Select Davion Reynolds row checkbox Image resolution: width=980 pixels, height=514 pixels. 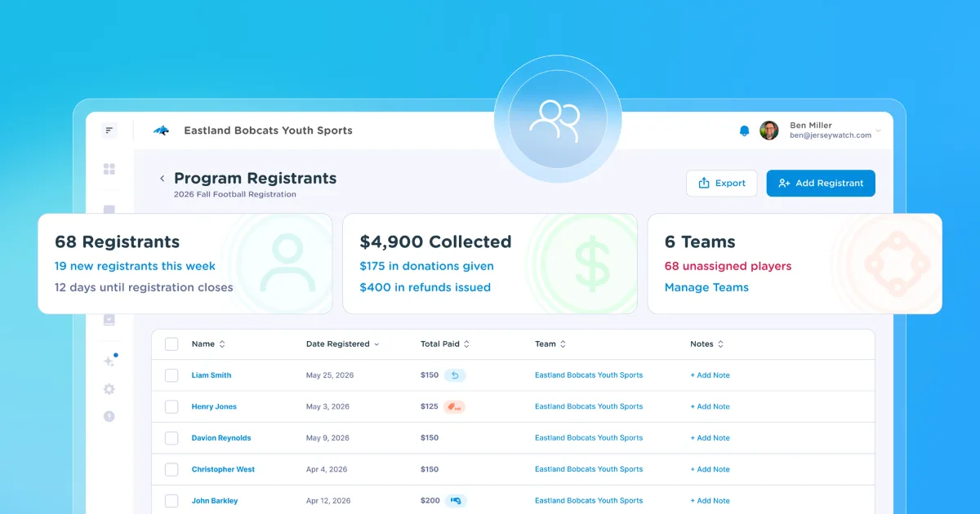[171, 438]
